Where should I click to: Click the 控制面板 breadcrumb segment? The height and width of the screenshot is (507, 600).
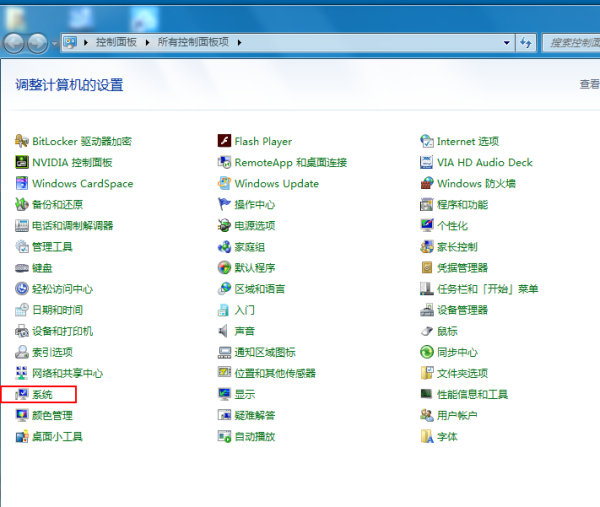tap(116, 42)
